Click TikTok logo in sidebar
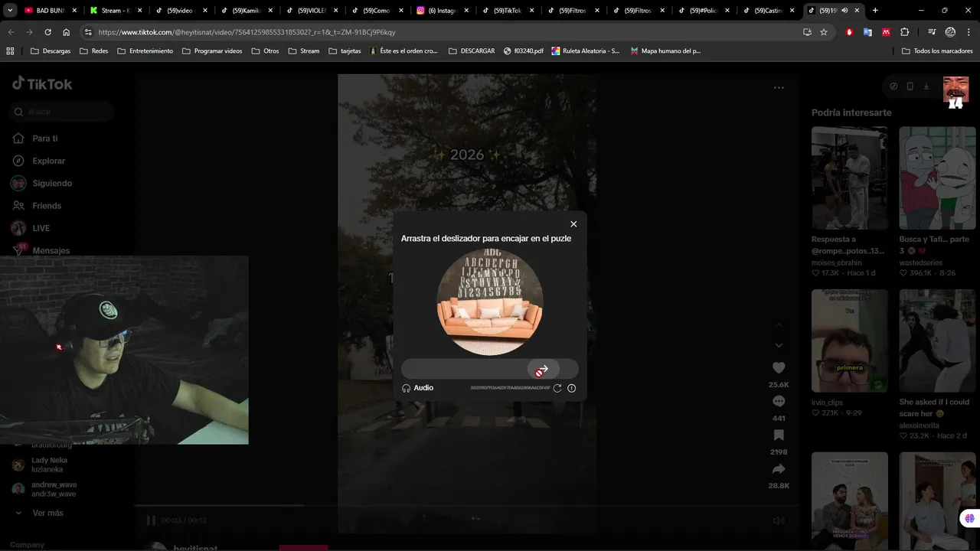980x551 pixels. (42, 83)
